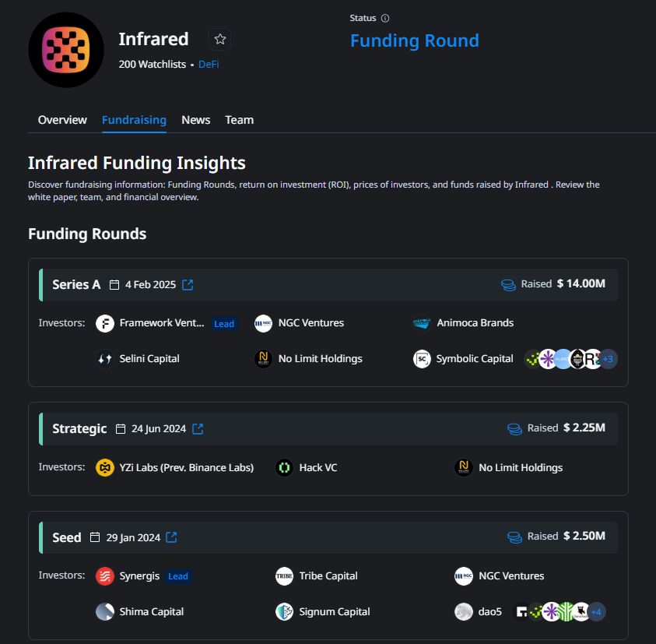Click the DeFi category link
Screen dimensions: 656x644
(209, 65)
